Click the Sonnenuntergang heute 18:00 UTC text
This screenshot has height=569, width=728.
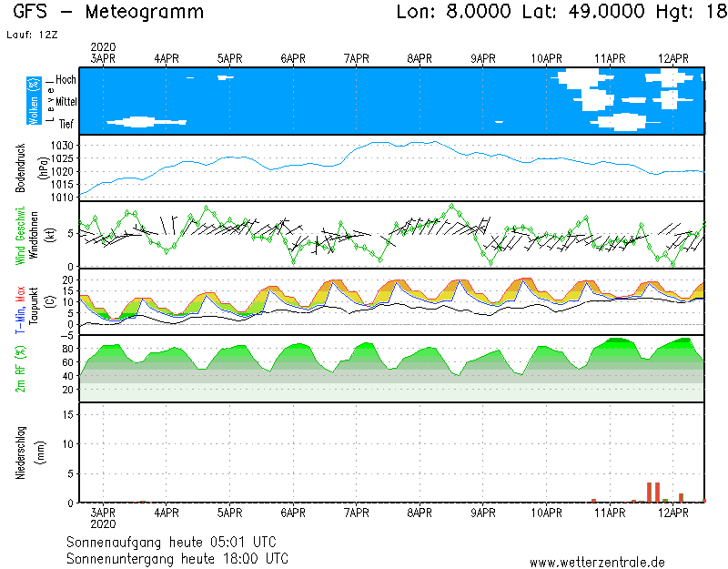click(177, 558)
